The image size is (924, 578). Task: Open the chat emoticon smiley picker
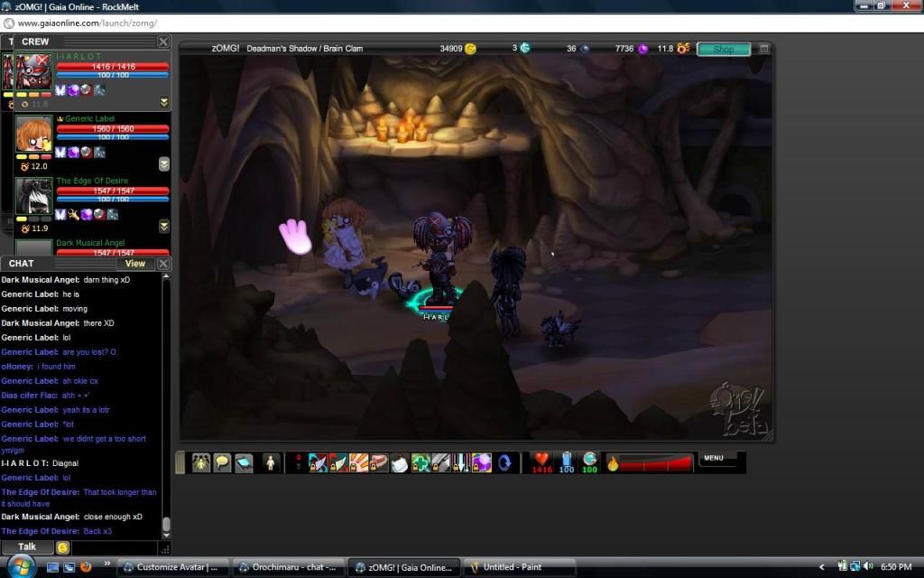click(x=62, y=547)
